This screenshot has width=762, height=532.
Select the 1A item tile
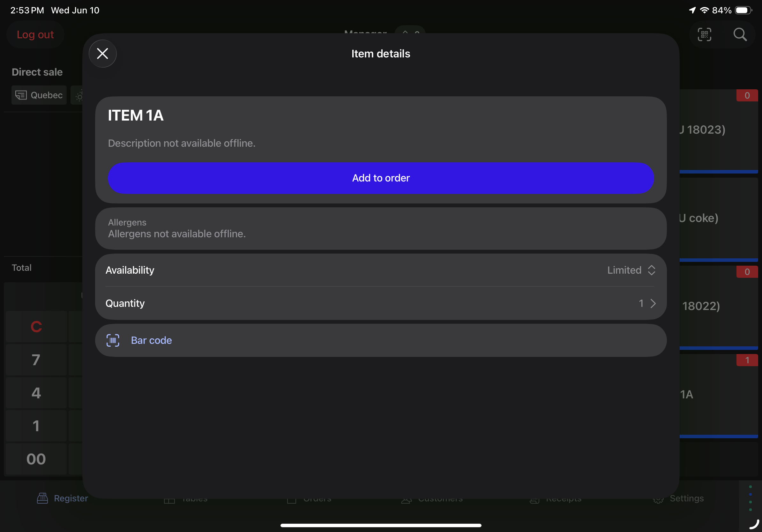(719, 396)
